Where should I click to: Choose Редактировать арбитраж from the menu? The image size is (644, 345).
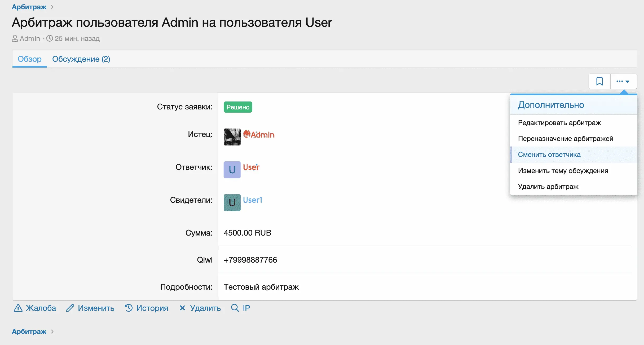coord(559,123)
